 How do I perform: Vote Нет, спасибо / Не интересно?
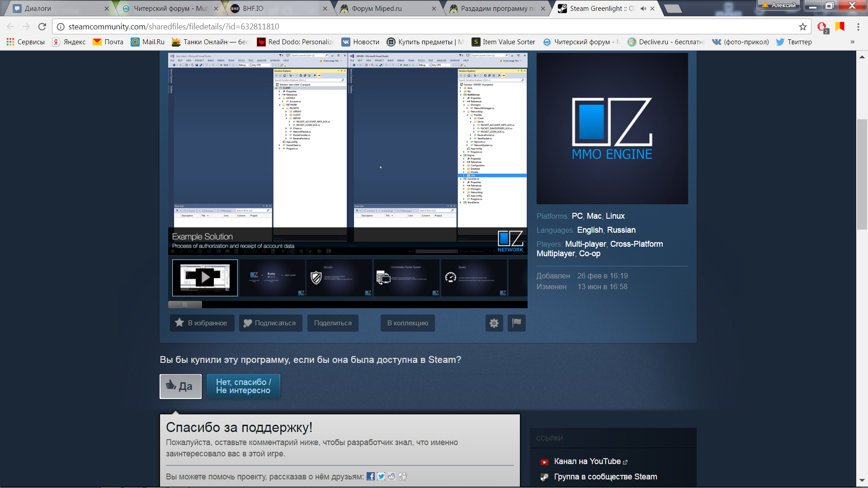pos(244,386)
